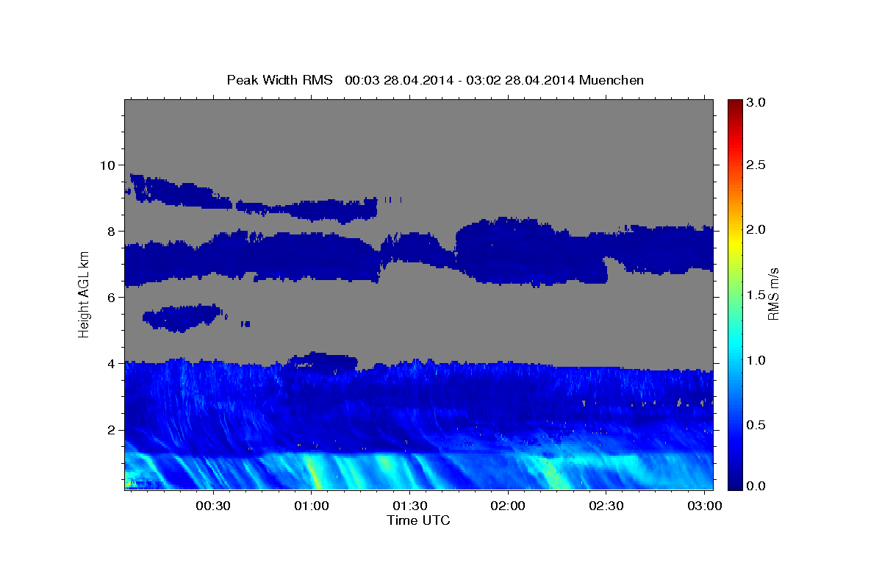Image resolution: width=882 pixels, height=588 pixels.
Task: Click the small isolated cloud patch near 5.5 km
Action: pyautogui.click(x=183, y=318)
